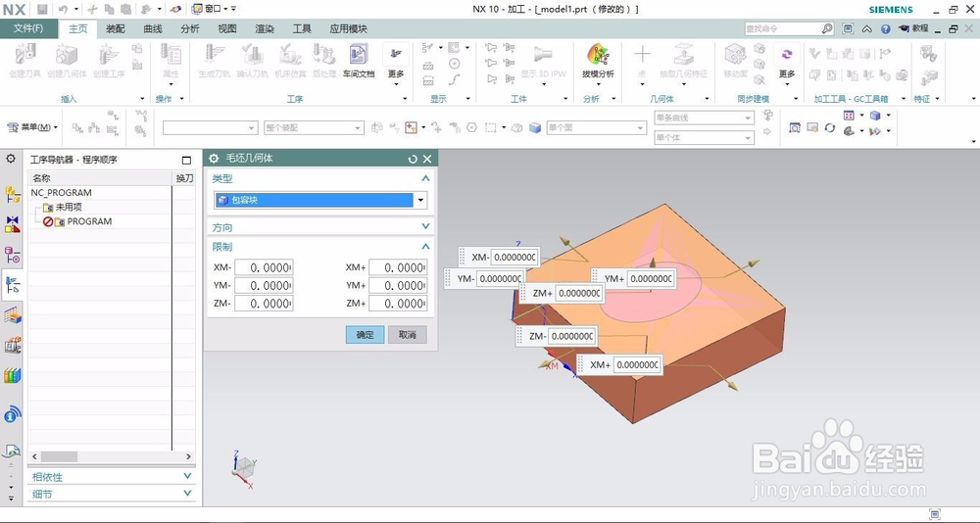Open the 窗口 window switcher
980x523 pixels.
[x=208, y=9]
